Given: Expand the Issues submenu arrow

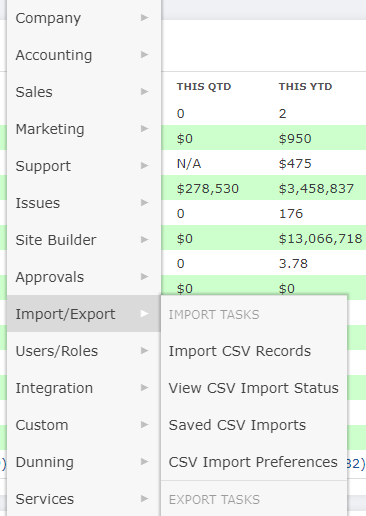Looking at the screenshot, I should coord(144,203).
